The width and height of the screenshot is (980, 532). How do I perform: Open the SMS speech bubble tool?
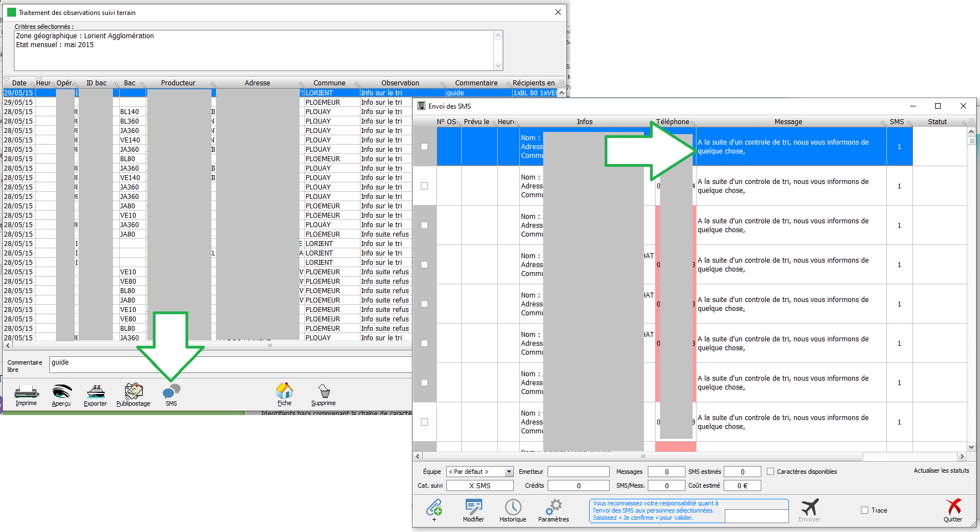pos(171,393)
